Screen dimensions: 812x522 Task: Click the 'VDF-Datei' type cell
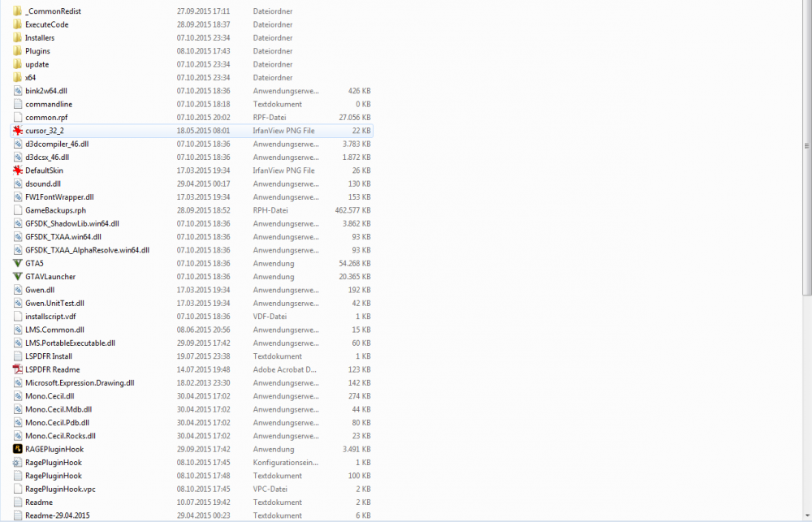tap(270, 317)
